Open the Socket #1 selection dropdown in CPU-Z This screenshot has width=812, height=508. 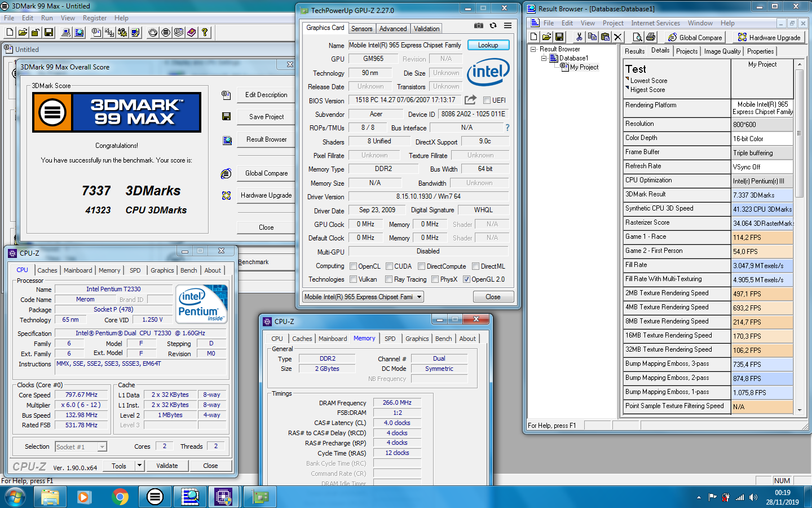click(x=102, y=447)
